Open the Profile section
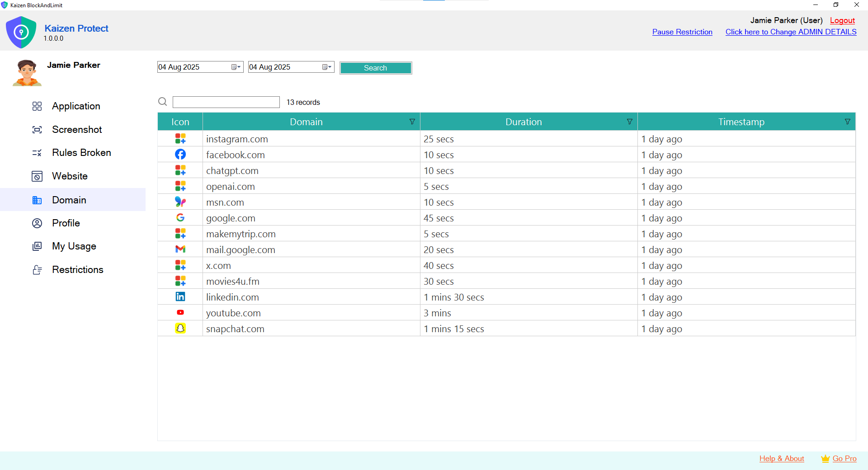868x470 pixels. (66, 223)
